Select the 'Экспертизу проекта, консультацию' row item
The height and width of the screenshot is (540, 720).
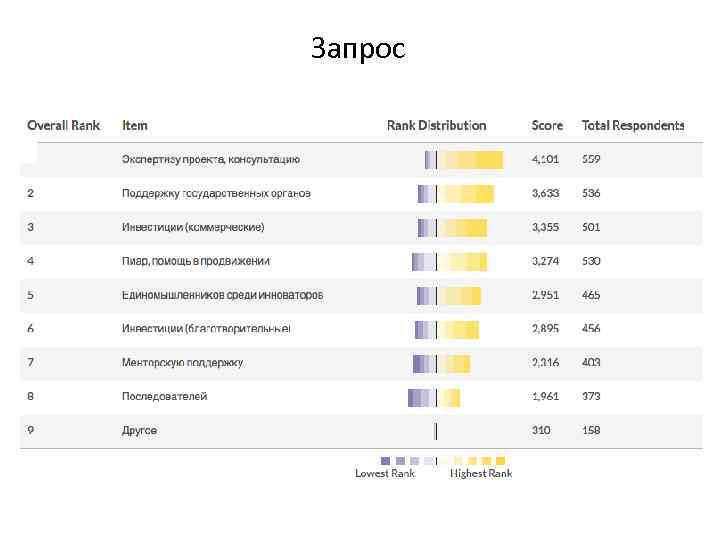210,159
